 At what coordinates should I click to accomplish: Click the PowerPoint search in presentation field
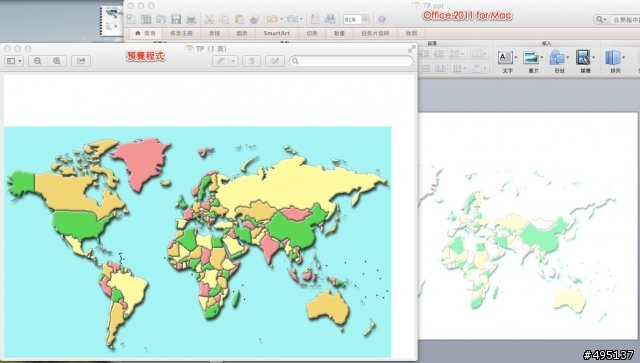(x=624, y=19)
